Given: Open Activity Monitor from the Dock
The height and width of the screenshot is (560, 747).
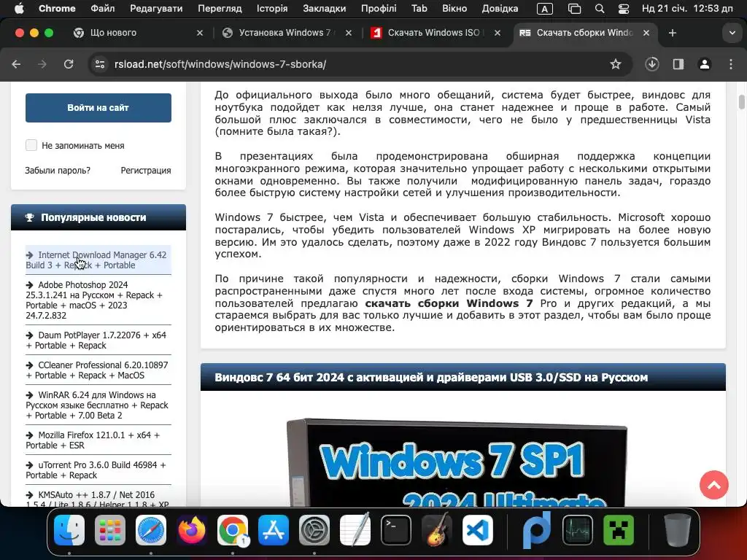Looking at the screenshot, I should point(578,530).
